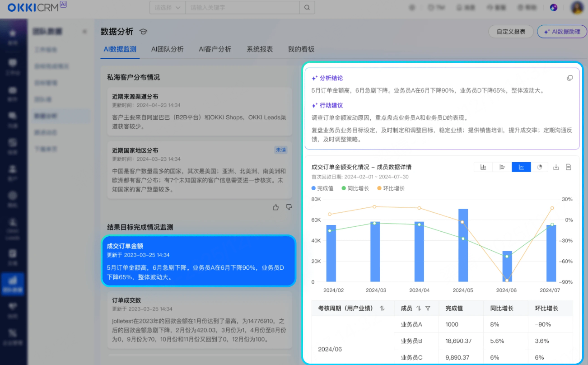Image resolution: width=588 pixels, height=365 pixels.
Task: Open the 成员 column filter
Action: (x=428, y=309)
